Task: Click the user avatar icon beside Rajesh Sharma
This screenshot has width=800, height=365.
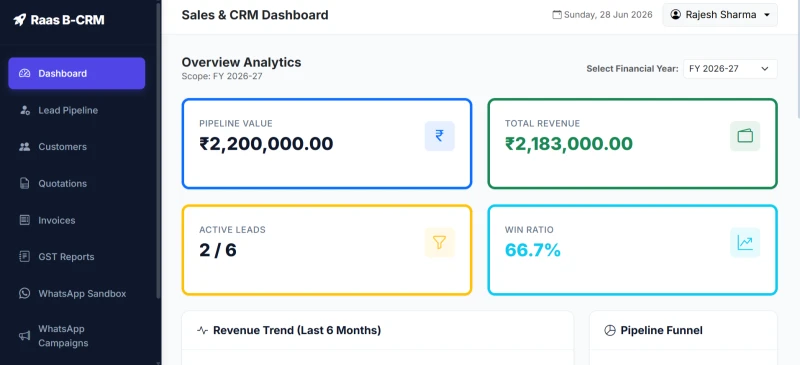Action: pos(676,15)
